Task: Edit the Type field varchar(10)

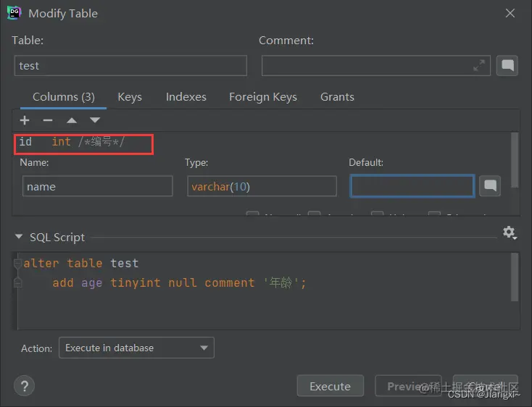Action: [x=262, y=186]
